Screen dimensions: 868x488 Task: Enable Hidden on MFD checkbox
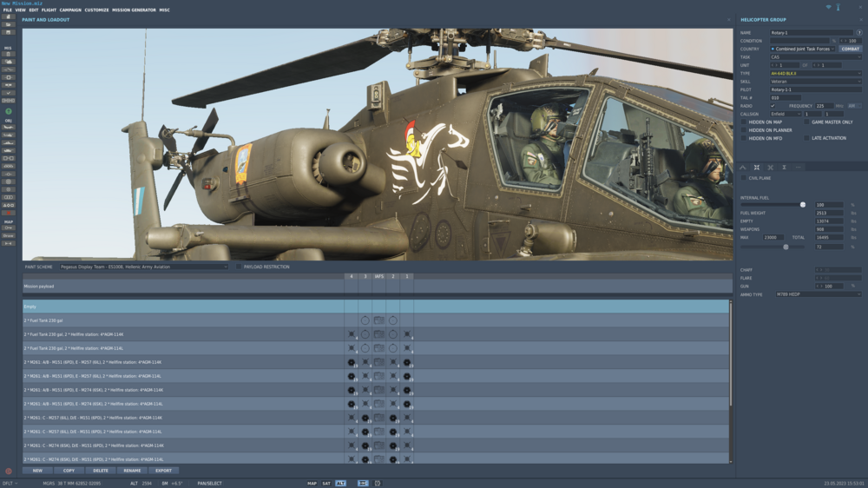(x=744, y=138)
